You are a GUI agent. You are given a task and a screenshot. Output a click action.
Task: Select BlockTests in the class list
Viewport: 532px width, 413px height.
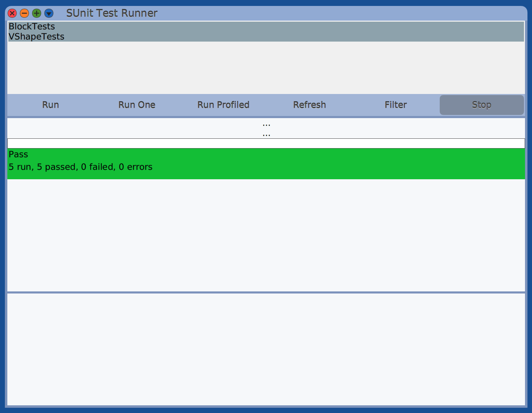pyautogui.click(x=31, y=26)
